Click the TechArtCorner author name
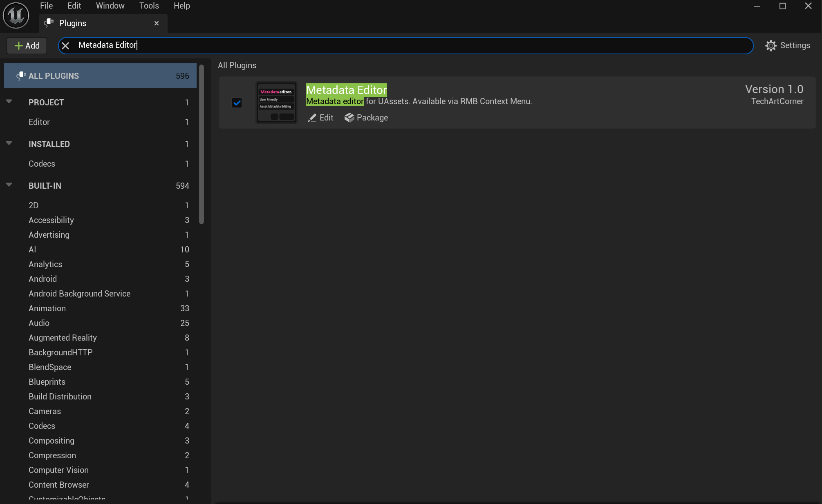Viewport: 822px width, 504px height. coord(777,101)
